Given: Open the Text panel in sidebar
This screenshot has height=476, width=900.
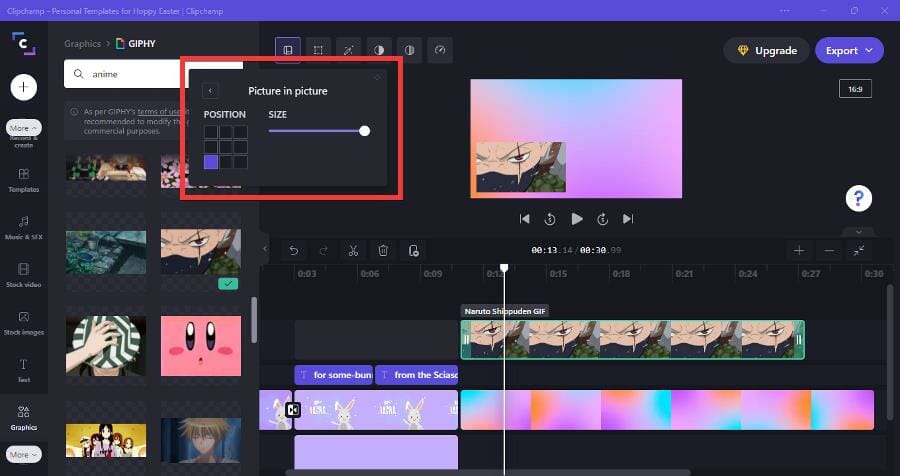Looking at the screenshot, I should pyautogui.click(x=24, y=370).
